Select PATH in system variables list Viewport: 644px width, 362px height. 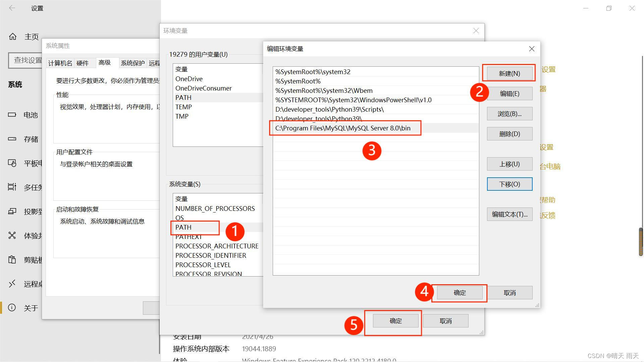(183, 227)
